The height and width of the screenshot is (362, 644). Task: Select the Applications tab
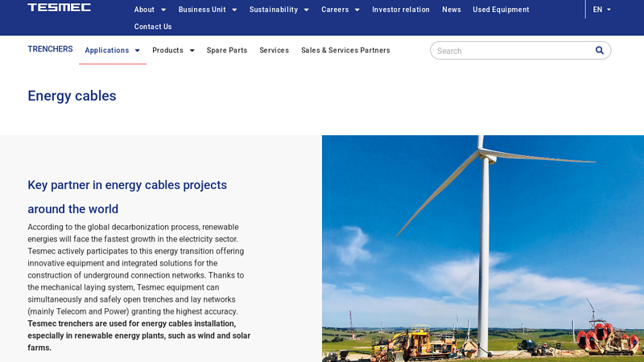point(107,50)
